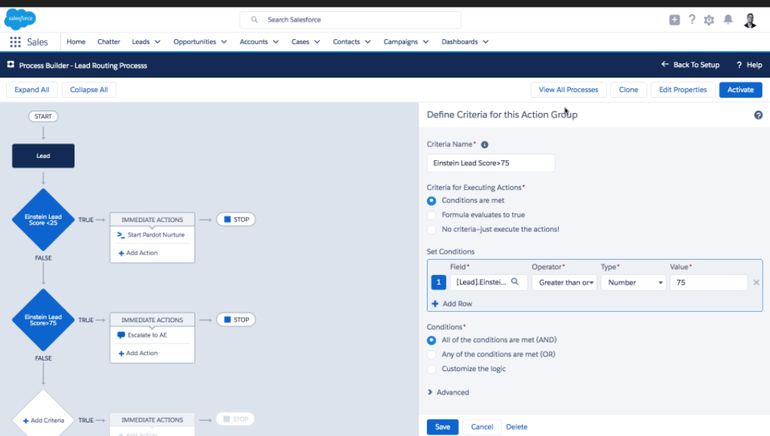The width and height of the screenshot is (770, 436).
Task: Click the Salesforce cloud logo
Action: (x=20, y=19)
